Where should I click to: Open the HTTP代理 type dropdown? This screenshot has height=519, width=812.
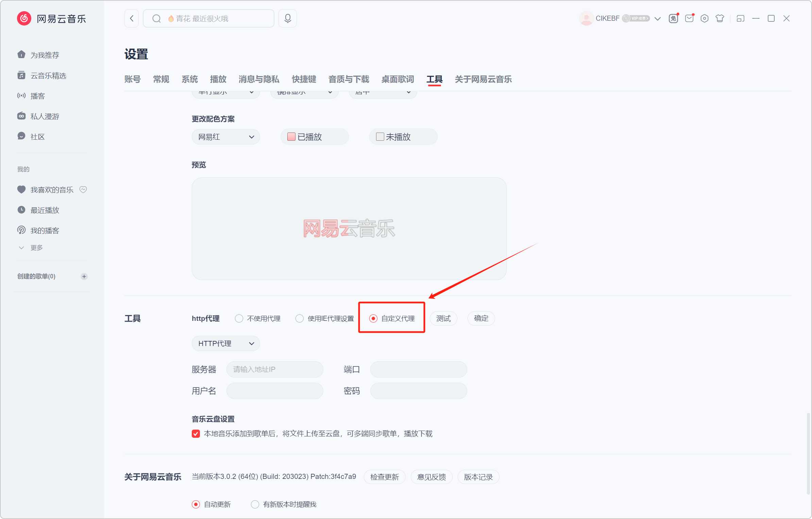pyautogui.click(x=226, y=344)
